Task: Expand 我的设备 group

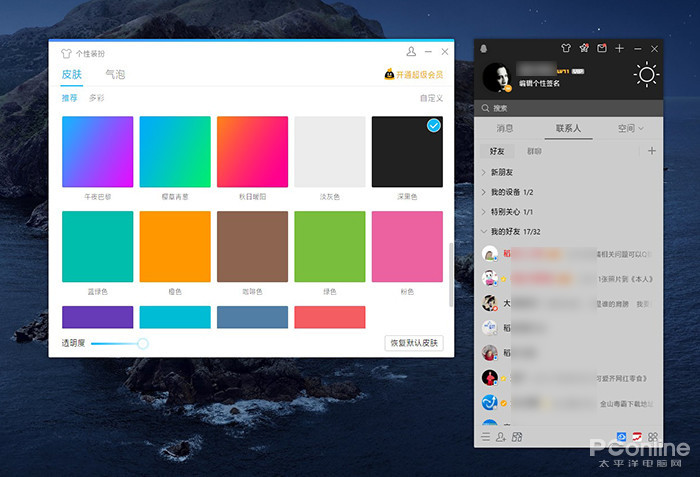Action: pos(511,192)
